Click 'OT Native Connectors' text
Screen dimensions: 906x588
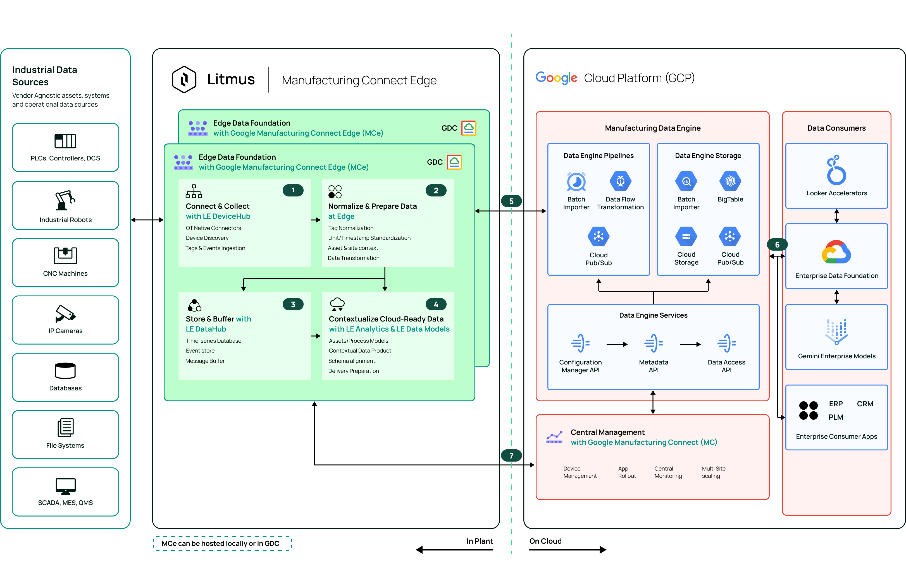213,228
